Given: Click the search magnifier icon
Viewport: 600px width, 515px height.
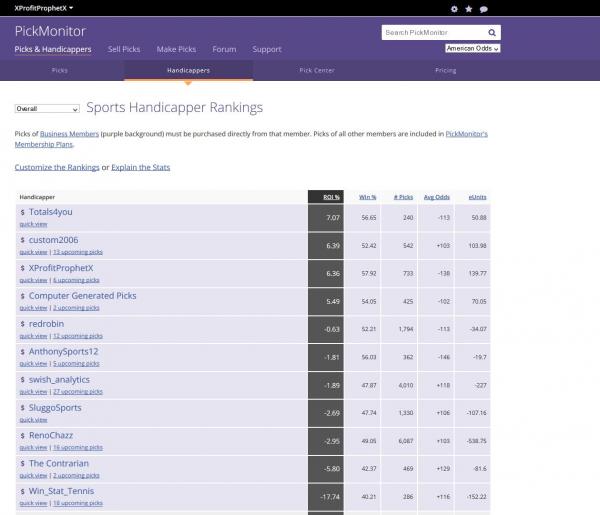Looking at the screenshot, I should [x=494, y=32].
